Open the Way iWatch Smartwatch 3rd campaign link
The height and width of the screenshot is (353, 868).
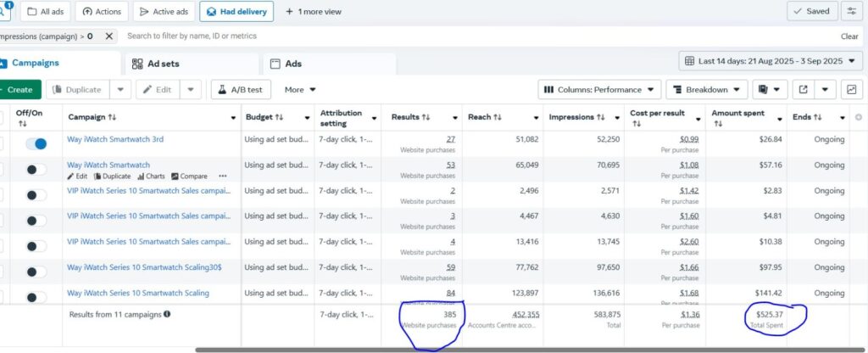tap(115, 139)
